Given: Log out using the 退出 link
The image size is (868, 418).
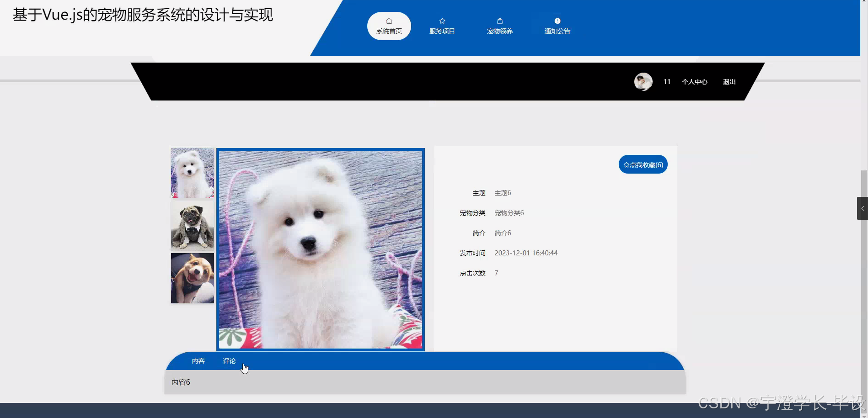Looking at the screenshot, I should tap(729, 81).
